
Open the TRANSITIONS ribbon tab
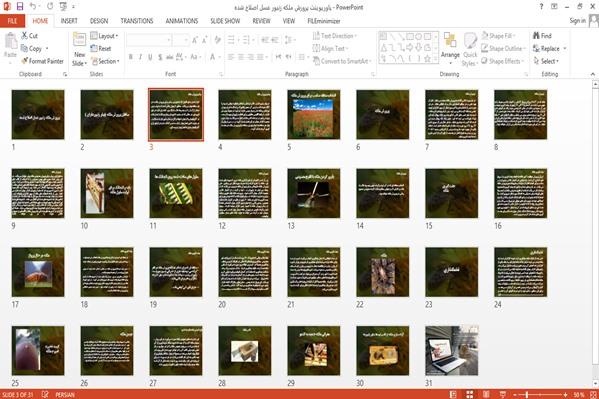coord(137,21)
